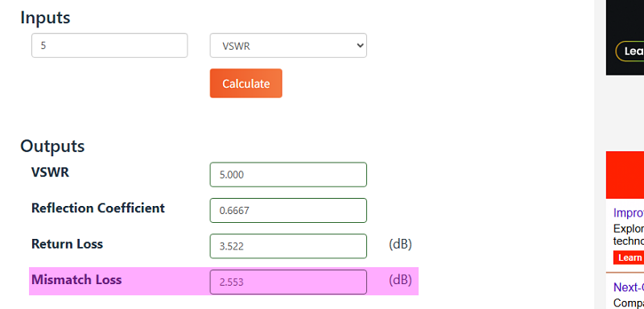Click the Reflection Coefficient output field
Viewport: 644px width, 309px height.
(x=288, y=211)
